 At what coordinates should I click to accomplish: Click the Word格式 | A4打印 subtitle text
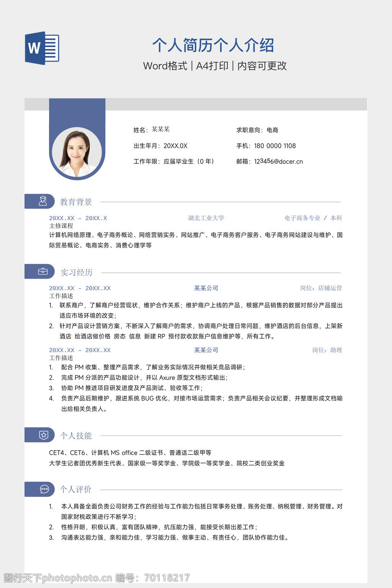(215, 66)
